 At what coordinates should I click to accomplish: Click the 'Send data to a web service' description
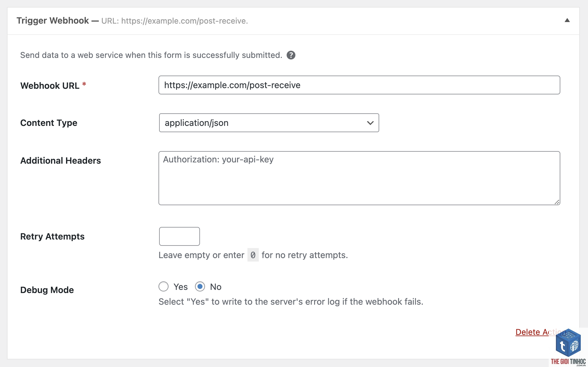coord(151,55)
